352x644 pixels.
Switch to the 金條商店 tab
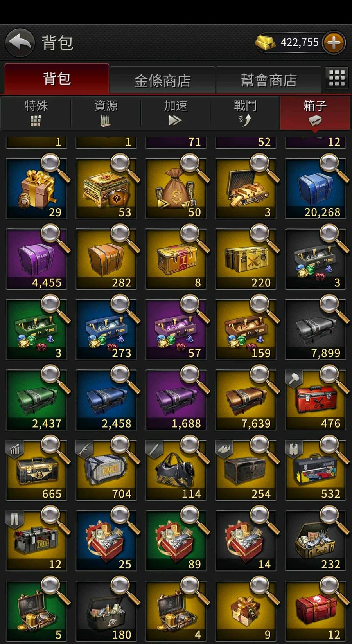click(x=162, y=80)
